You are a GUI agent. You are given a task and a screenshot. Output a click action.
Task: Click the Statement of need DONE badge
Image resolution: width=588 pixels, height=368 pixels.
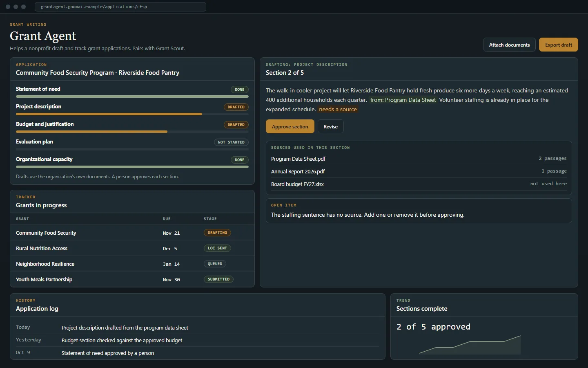[x=240, y=90]
